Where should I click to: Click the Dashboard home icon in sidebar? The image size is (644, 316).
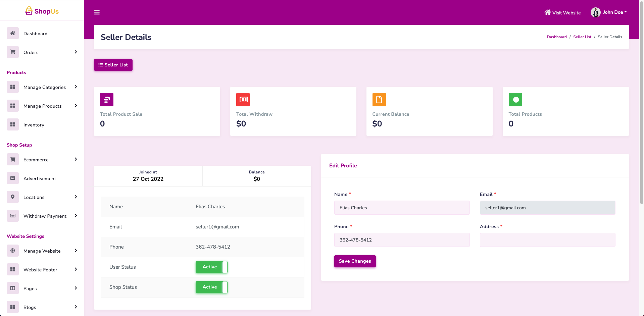click(x=13, y=33)
